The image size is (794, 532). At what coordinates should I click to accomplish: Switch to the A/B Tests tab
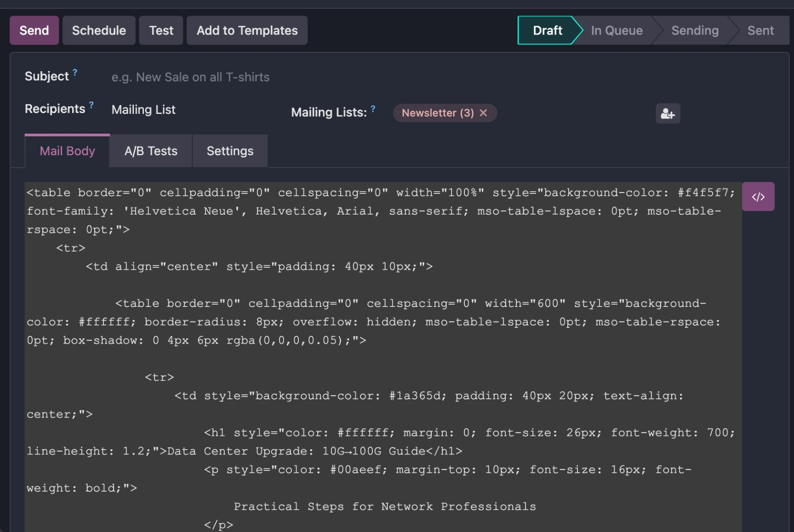pyautogui.click(x=150, y=151)
